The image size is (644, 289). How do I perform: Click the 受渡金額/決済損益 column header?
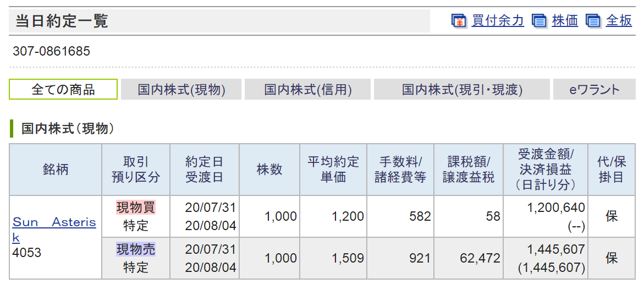546,170
